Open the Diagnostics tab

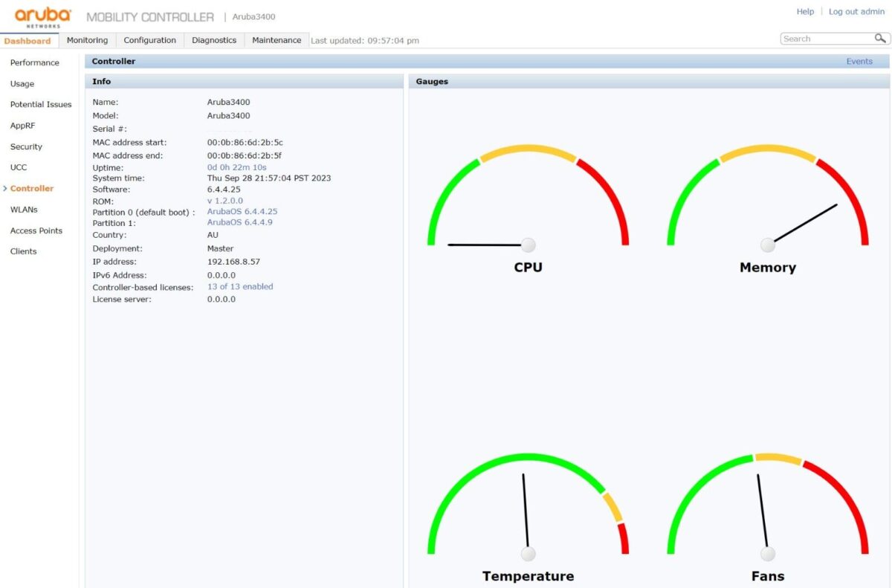pos(214,40)
